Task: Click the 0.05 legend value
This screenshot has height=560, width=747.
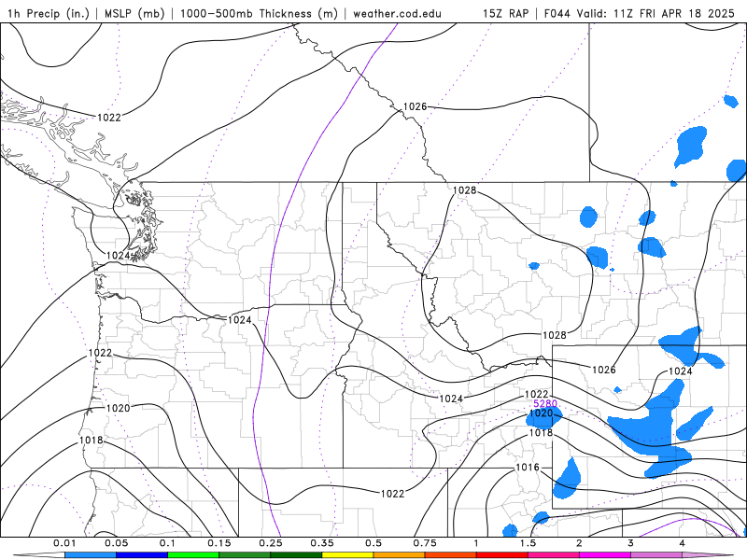Action: click(116, 543)
